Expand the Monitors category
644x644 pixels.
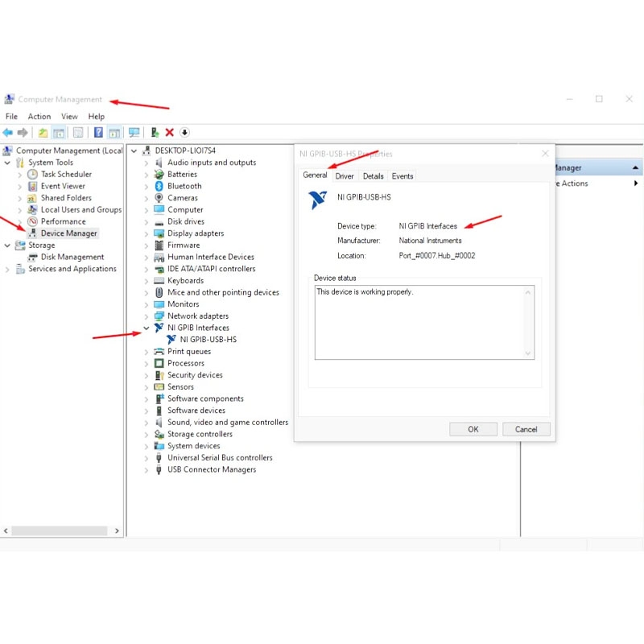147,304
